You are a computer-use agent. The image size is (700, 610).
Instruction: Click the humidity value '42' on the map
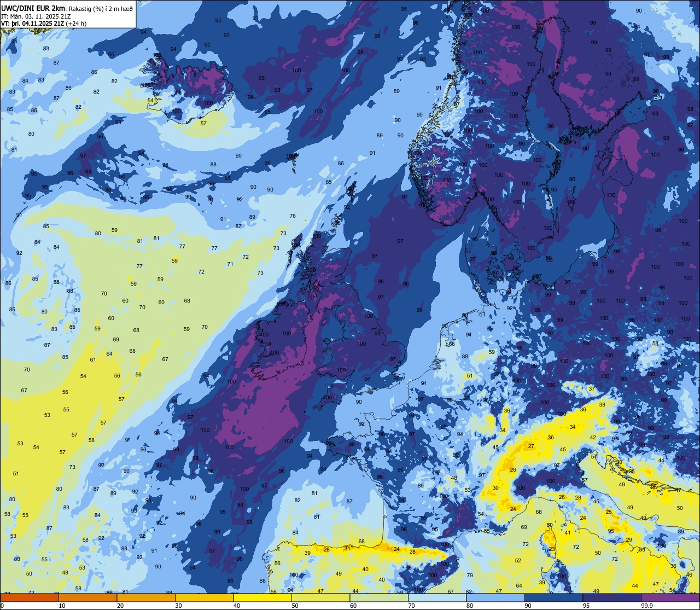pyautogui.click(x=593, y=438)
